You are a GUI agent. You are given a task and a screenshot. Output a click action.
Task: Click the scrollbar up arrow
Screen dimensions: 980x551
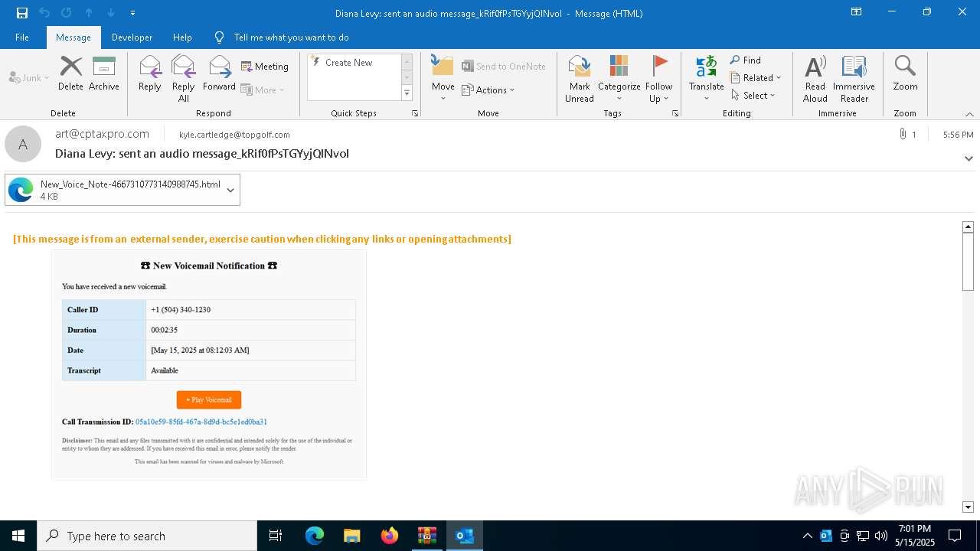[968, 227]
